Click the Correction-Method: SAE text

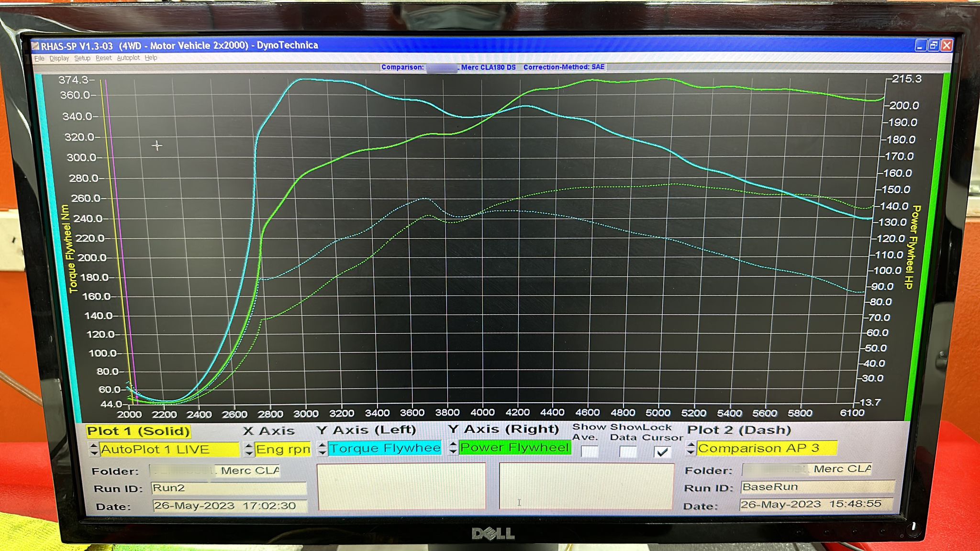tap(564, 67)
